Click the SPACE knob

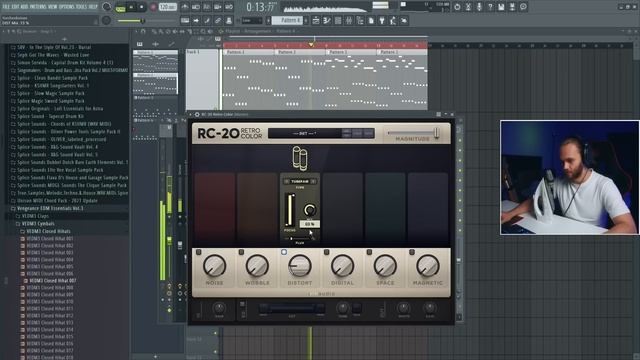coord(385,266)
